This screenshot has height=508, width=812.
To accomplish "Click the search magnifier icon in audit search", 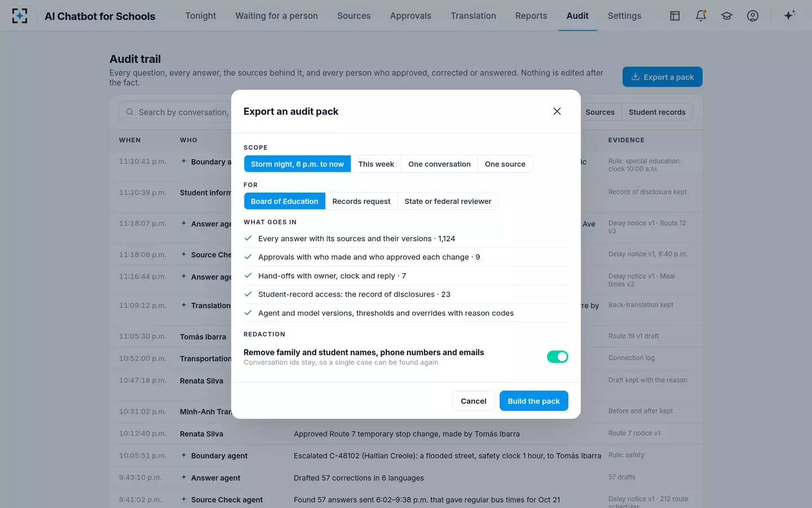I will tap(130, 112).
